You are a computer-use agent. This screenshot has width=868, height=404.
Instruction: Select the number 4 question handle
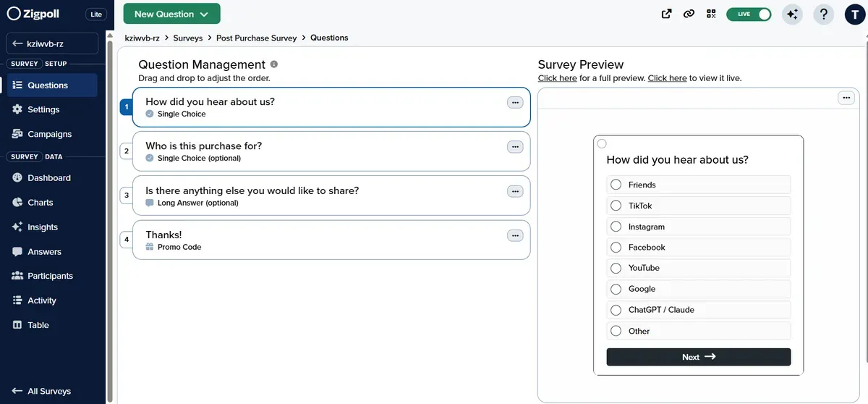pos(127,240)
